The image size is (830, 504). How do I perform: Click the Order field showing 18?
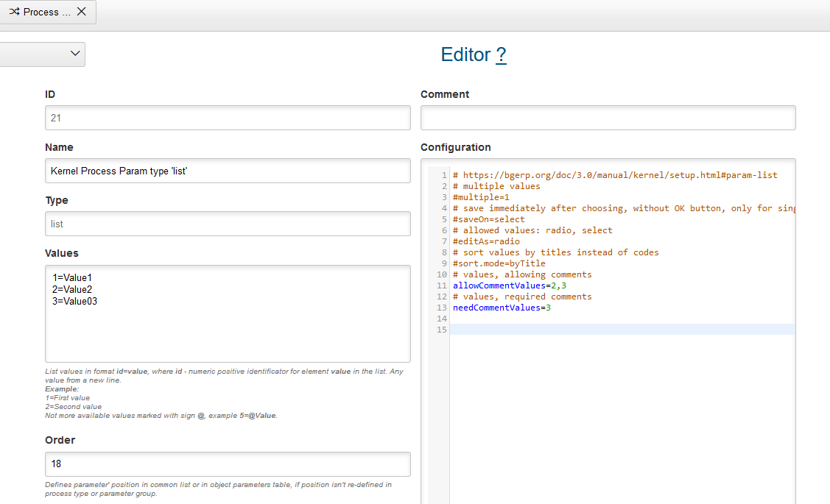[228, 464]
